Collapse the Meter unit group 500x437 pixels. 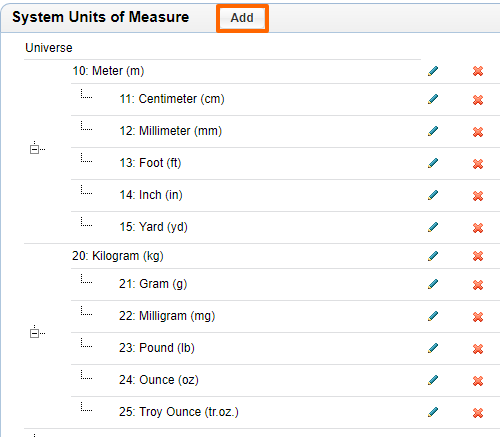coord(34,149)
